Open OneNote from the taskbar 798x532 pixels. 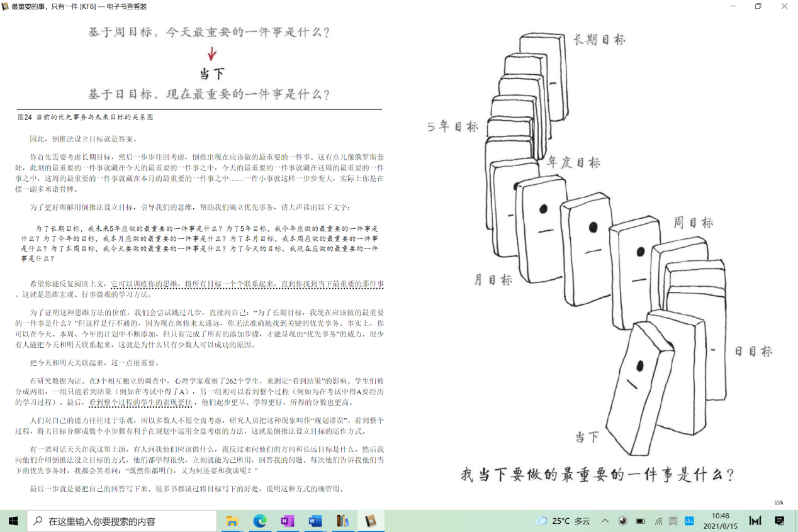(288, 521)
